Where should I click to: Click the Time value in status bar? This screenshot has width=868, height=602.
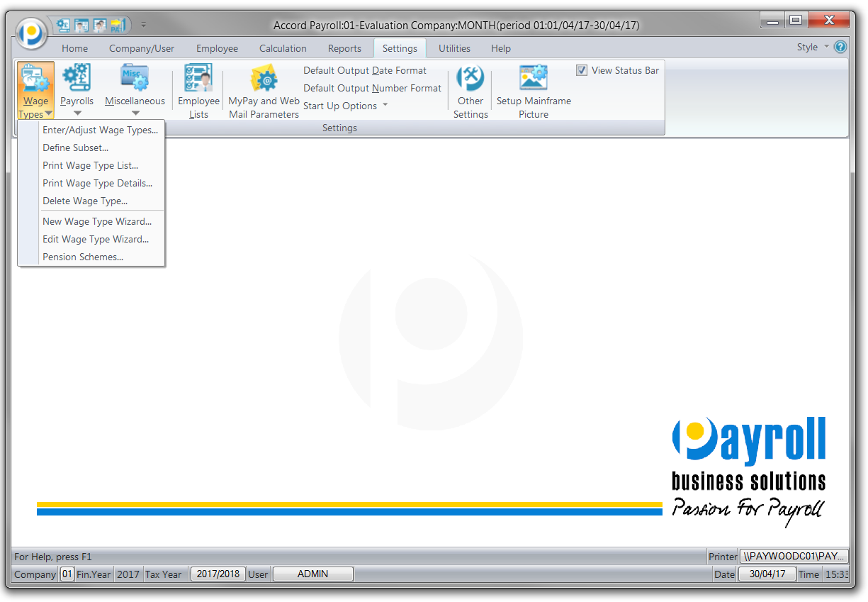[x=837, y=574]
